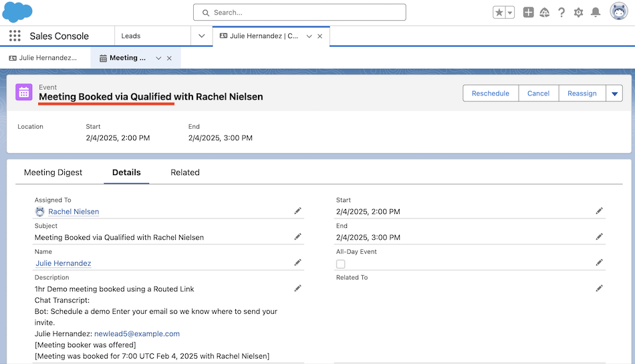Select the Details tab

pos(126,172)
